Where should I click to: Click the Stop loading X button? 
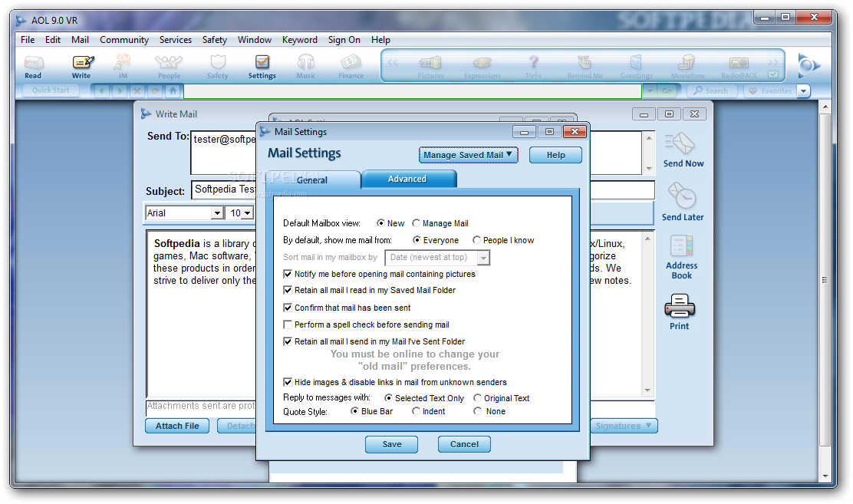tap(137, 91)
